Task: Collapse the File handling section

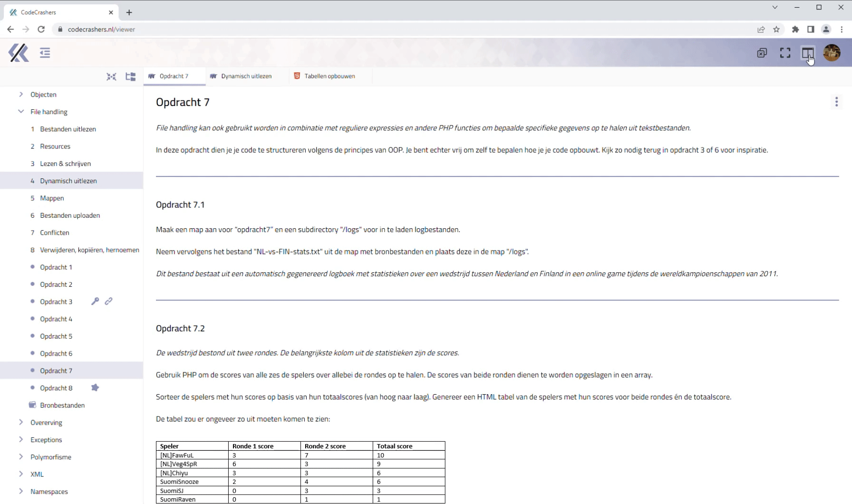Action: 21,112
